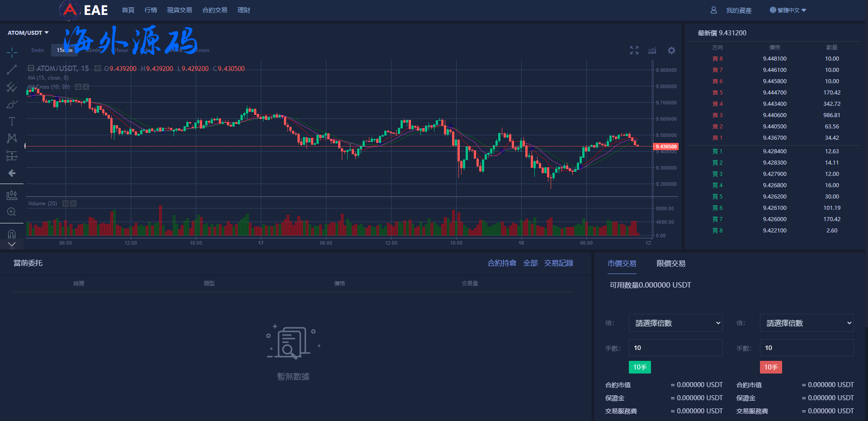Collapse the ATOM/USDT legend box
This screenshot has width=868, height=421.
tap(31, 68)
